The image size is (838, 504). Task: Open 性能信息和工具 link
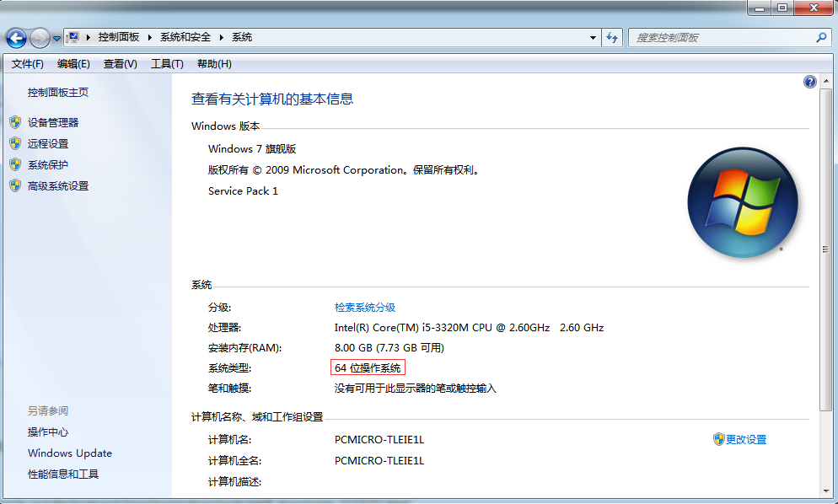tap(63, 474)
